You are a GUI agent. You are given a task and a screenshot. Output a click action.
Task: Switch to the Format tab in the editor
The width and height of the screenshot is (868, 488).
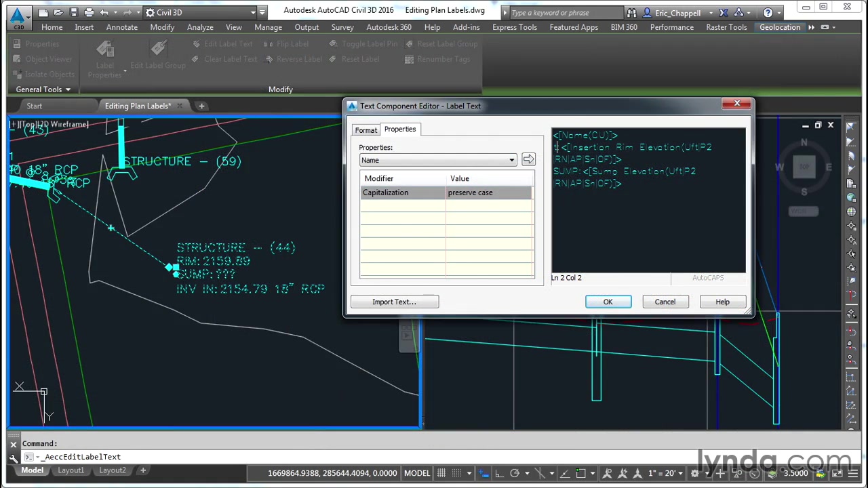coord(366,129)
